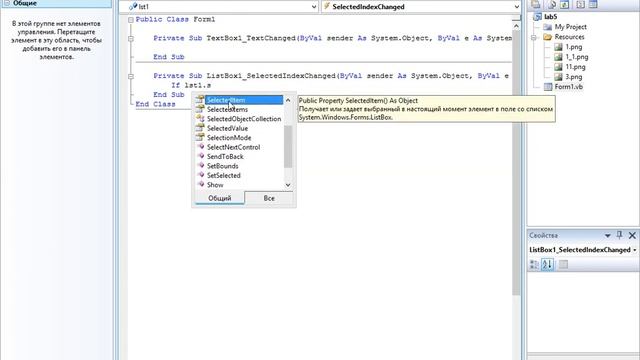Open the SelectedIndexChanged method name dropdown

516,7
